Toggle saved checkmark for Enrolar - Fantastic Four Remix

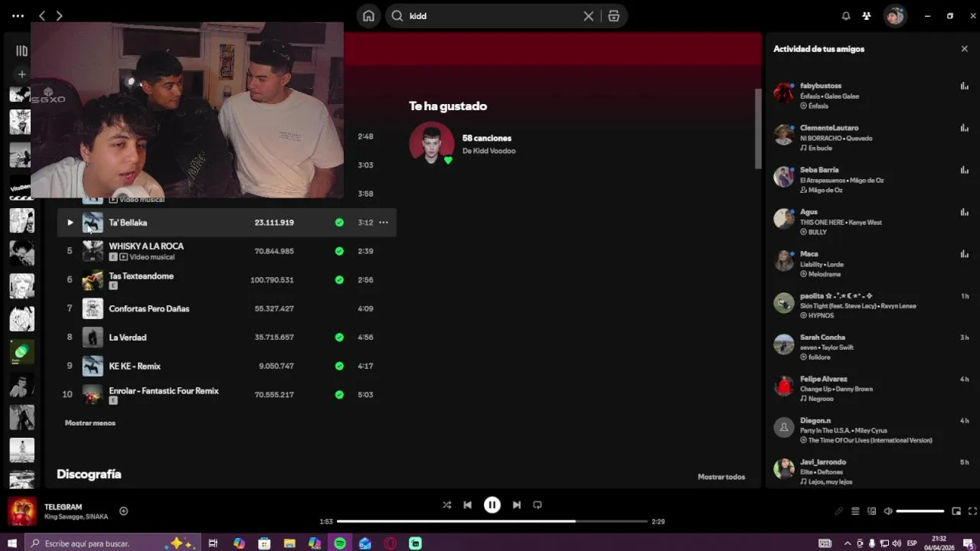[339, 395]
